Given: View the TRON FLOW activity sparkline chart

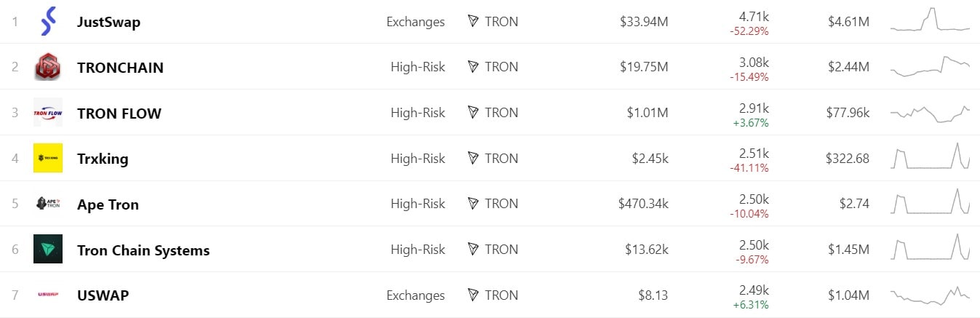Looking at the screenshot, I should click(930, 114).
